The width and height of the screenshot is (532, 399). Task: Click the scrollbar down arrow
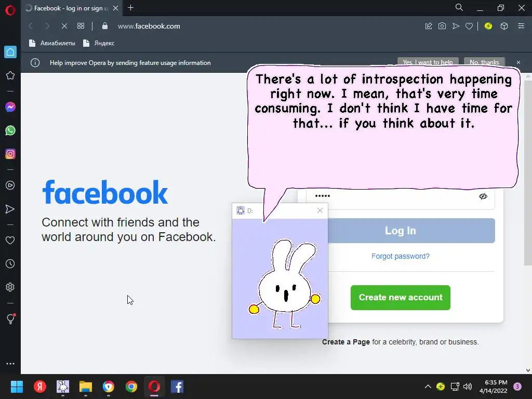pos(528,370)
